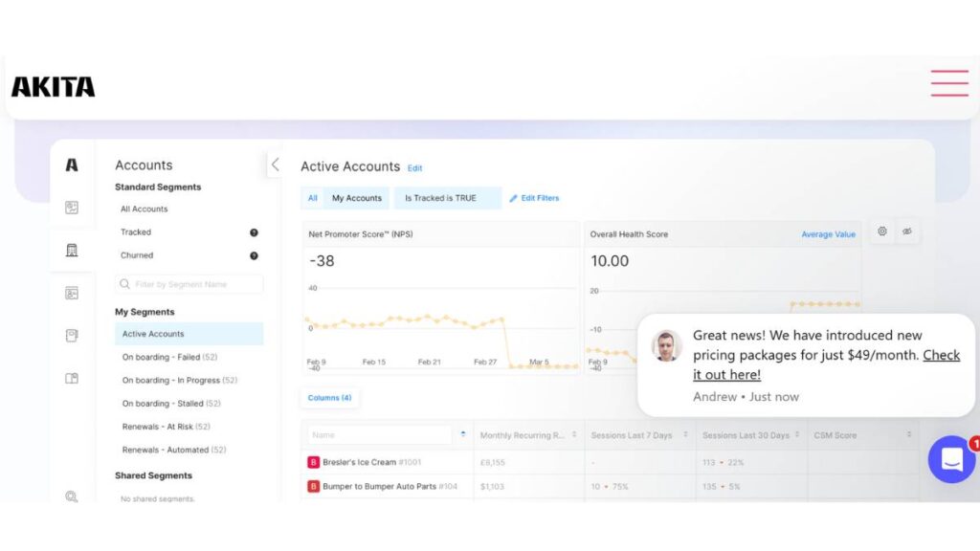Collapse the Accounts sidebar with the chevron
Viewport: 980px width, 551px height.
[x=275, y=165]
